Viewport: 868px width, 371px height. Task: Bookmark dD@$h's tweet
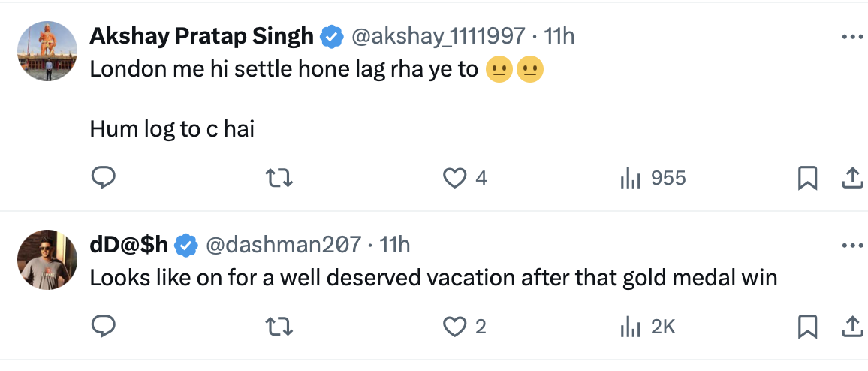point(807,327)
